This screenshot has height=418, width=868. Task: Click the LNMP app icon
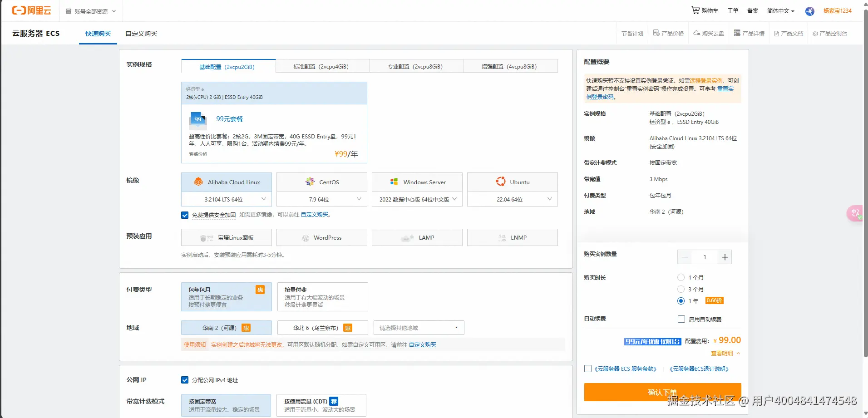tap(502, 238)
